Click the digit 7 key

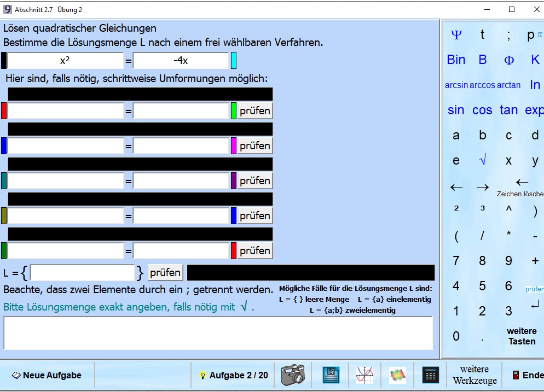tap(456, 261)
